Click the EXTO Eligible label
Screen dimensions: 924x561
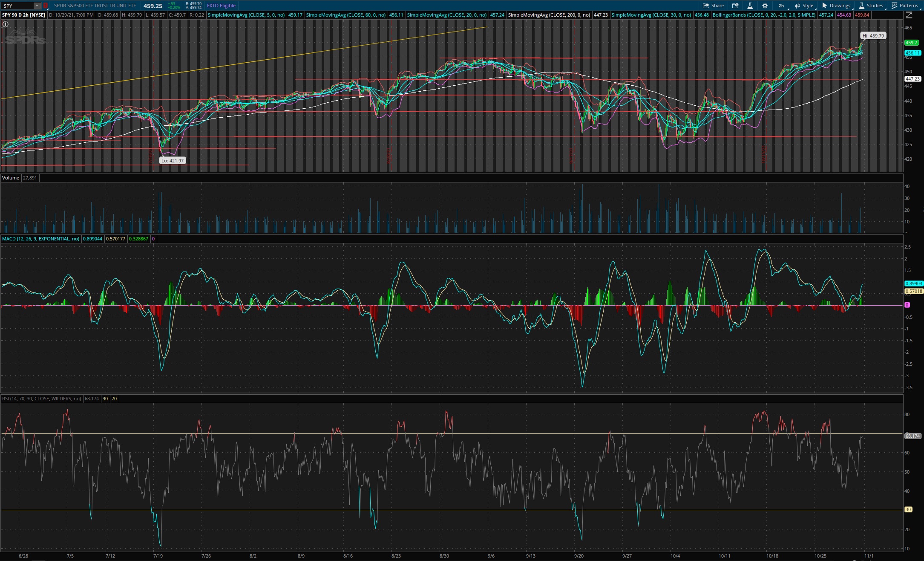point(221,6)
